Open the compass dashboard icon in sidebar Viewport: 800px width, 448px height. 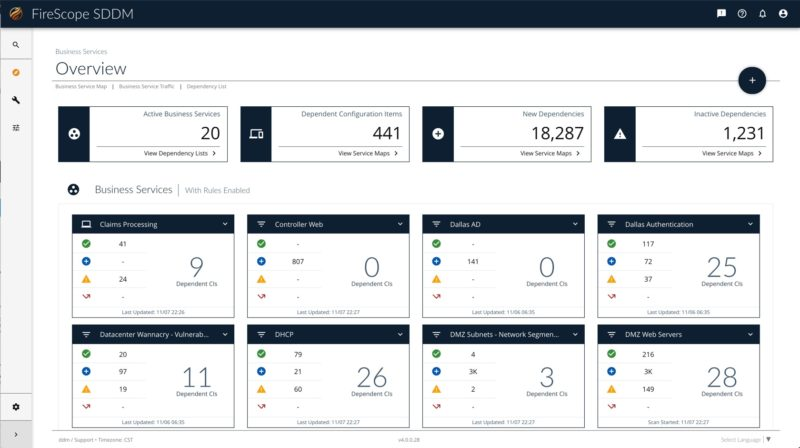(16, 72)
